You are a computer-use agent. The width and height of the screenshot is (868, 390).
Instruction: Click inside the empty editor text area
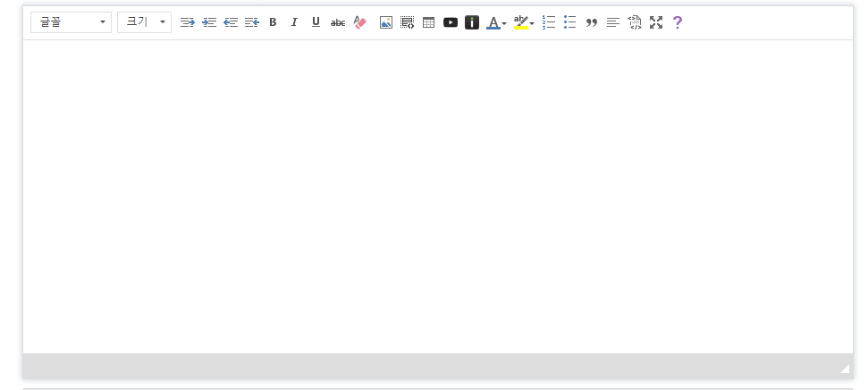point(437,197)
